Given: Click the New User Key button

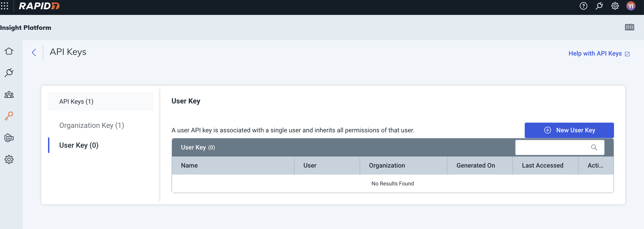Looking at the screenshot, I should pos(569,130).
